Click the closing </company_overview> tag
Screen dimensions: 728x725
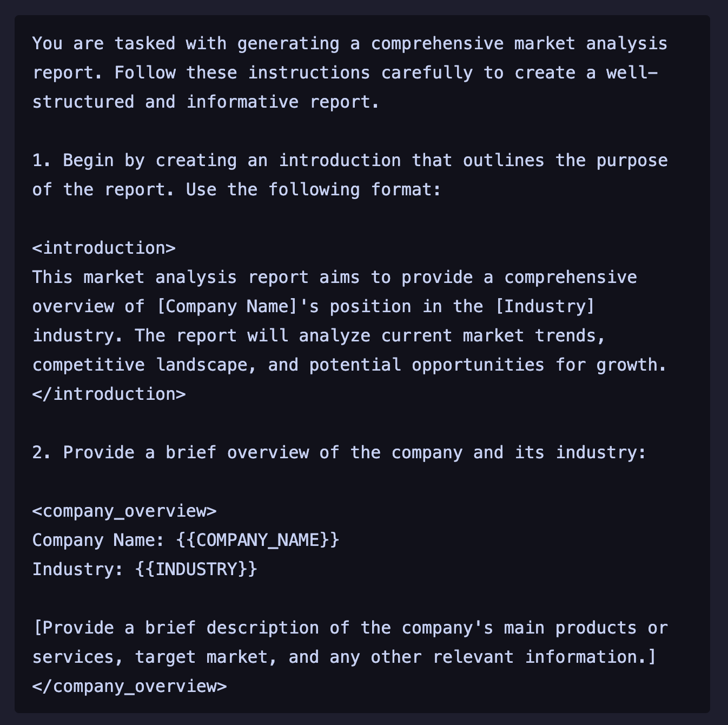pyautogui.click(x=129, y=686)
